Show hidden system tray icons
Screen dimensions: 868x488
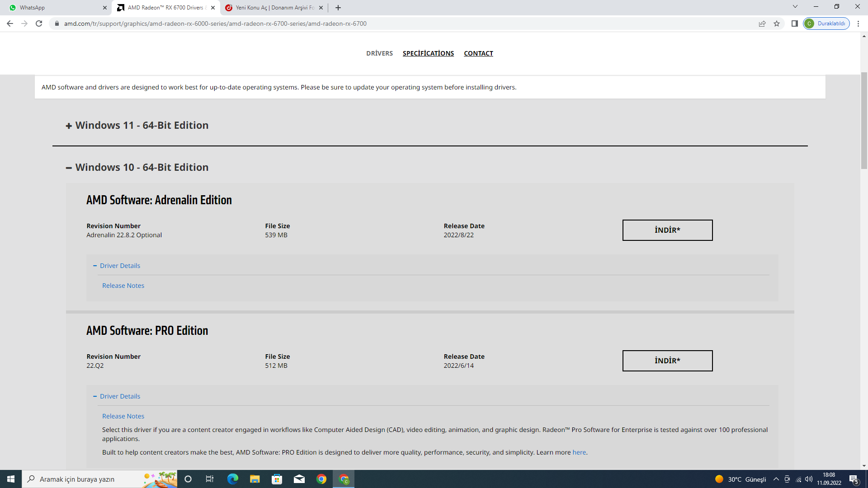point(776,479)
